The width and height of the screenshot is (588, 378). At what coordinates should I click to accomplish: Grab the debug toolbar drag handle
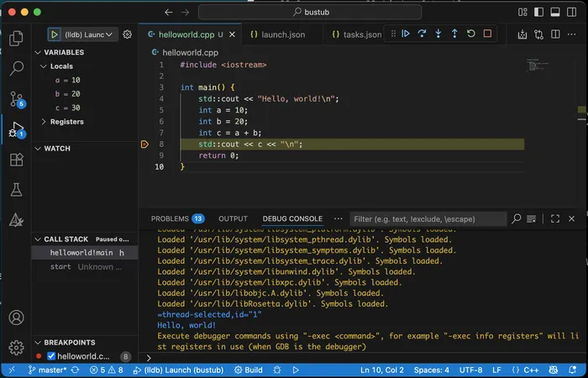[x=393, y=34]
